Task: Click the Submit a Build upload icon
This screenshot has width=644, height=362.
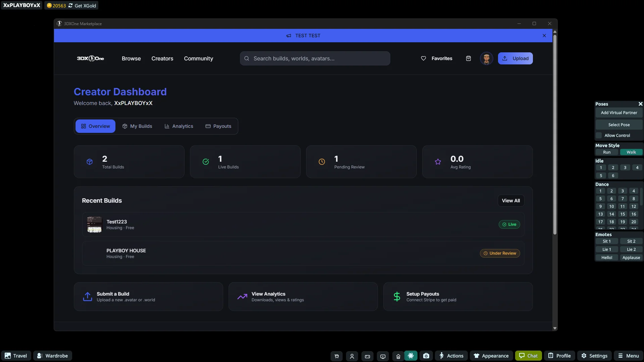Action: [88, 297]
